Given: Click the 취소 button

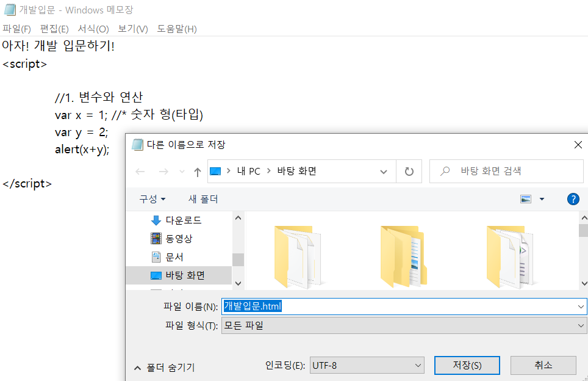Looking at the screenshot, I should tap(543, 365).
